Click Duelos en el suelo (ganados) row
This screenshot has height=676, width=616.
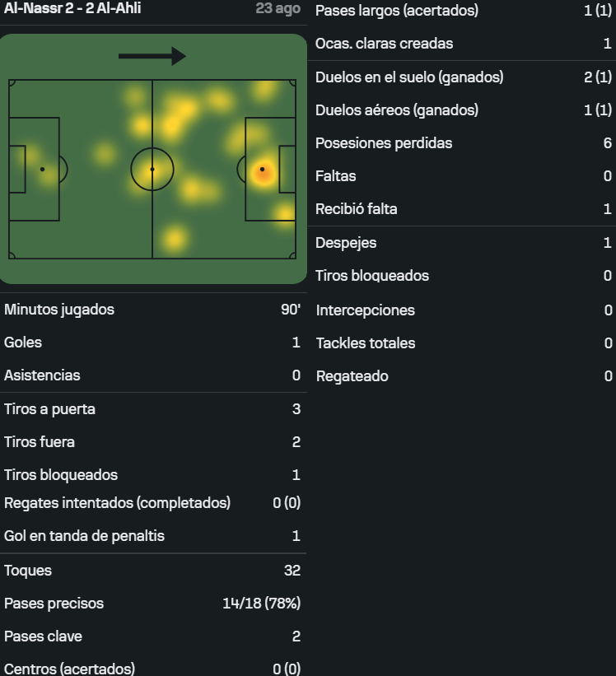pyautogui.click(x=463, y=77)
